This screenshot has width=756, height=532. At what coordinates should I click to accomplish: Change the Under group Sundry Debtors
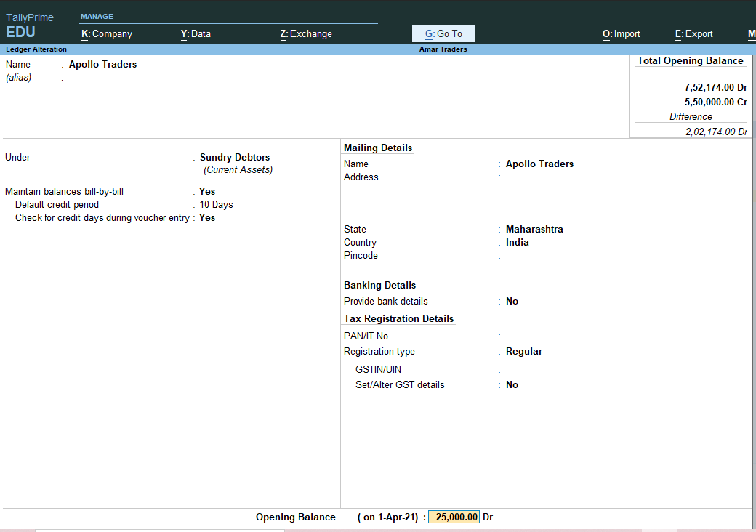234,157
